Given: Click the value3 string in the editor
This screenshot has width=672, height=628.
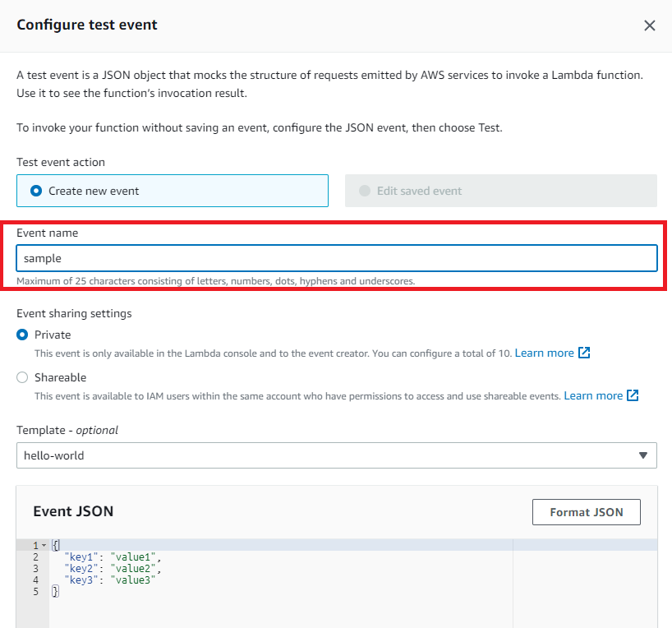Looking at the screenshot, I should [x=133, y=579].
